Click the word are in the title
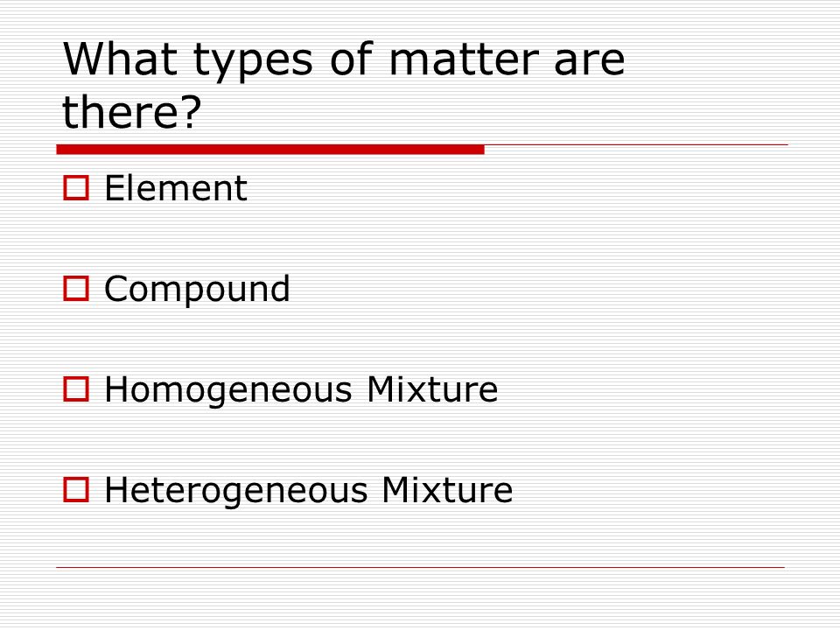This screenshot has height=630, width=840. [x=589, y=63]
